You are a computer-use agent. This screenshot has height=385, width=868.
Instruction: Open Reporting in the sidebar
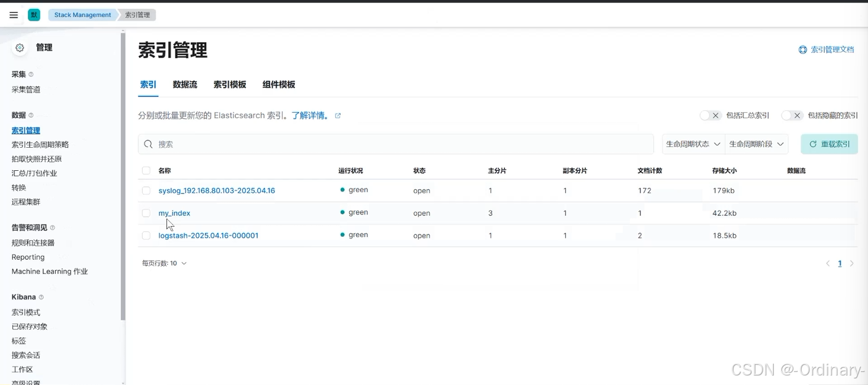pyautogui.click(x=28, y=257)
